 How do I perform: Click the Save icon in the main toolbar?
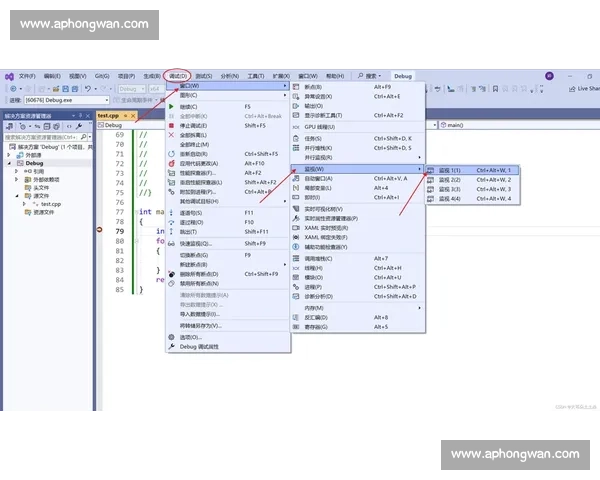(x=65, y=89)
